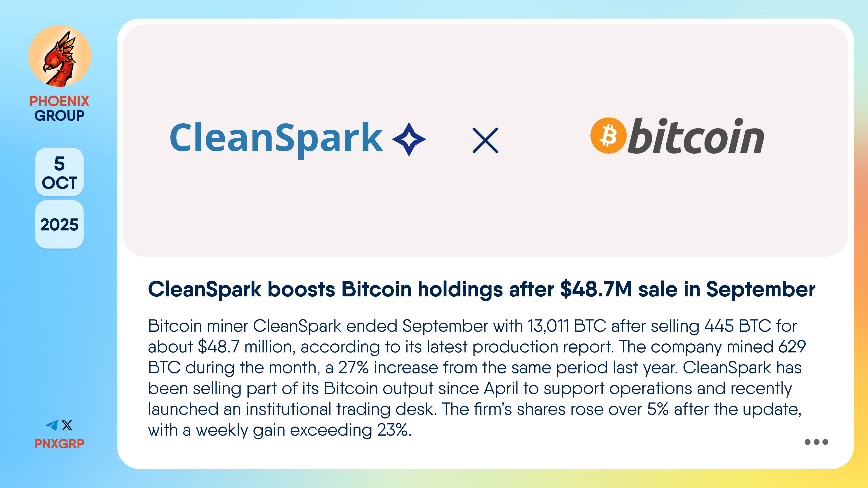Open the X social icon above PNXGRP

pyautogui.click(x=67, y=425)
